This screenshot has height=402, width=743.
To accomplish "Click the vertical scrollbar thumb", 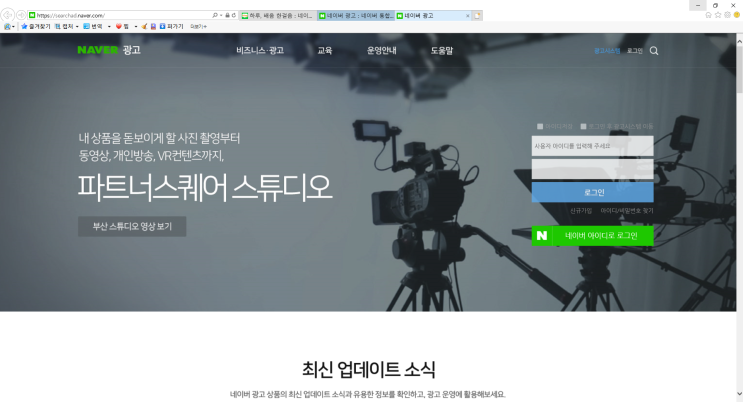I will pos(739,69).
